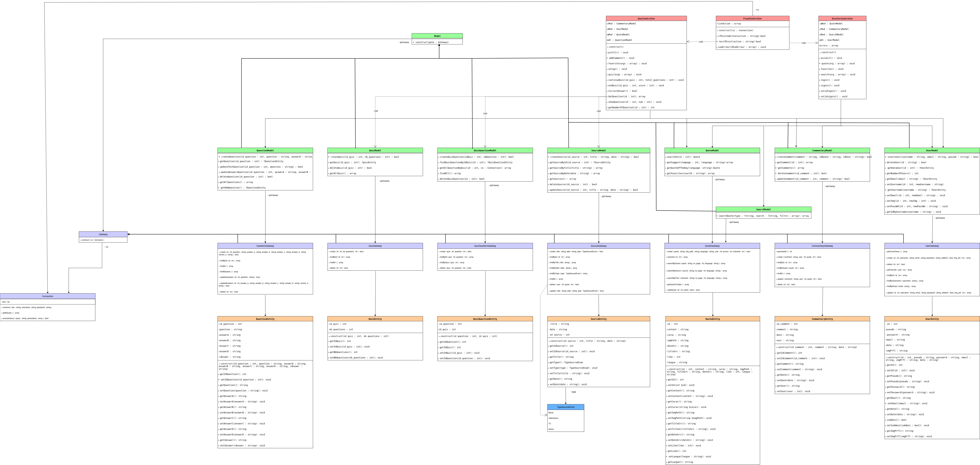Select the QuestionModel class header

point(265,151)
